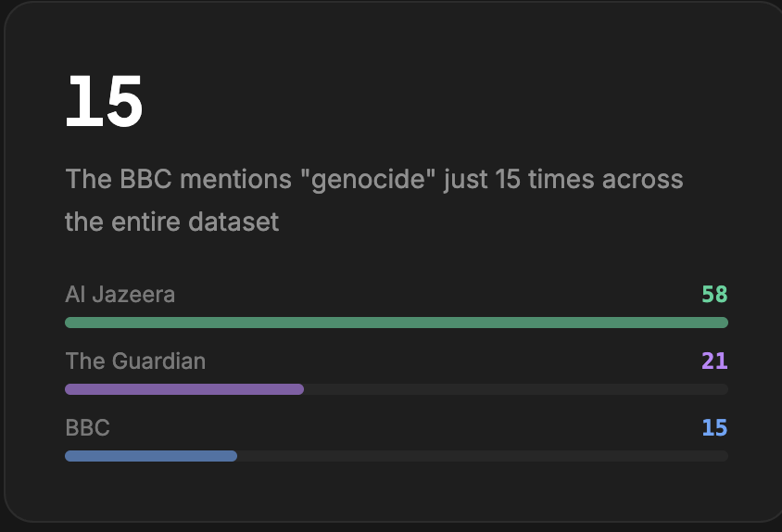Click the large headline number 15
Image resolution: width=782 pixels, height=532 pixels.
click(x=104, y=102)
